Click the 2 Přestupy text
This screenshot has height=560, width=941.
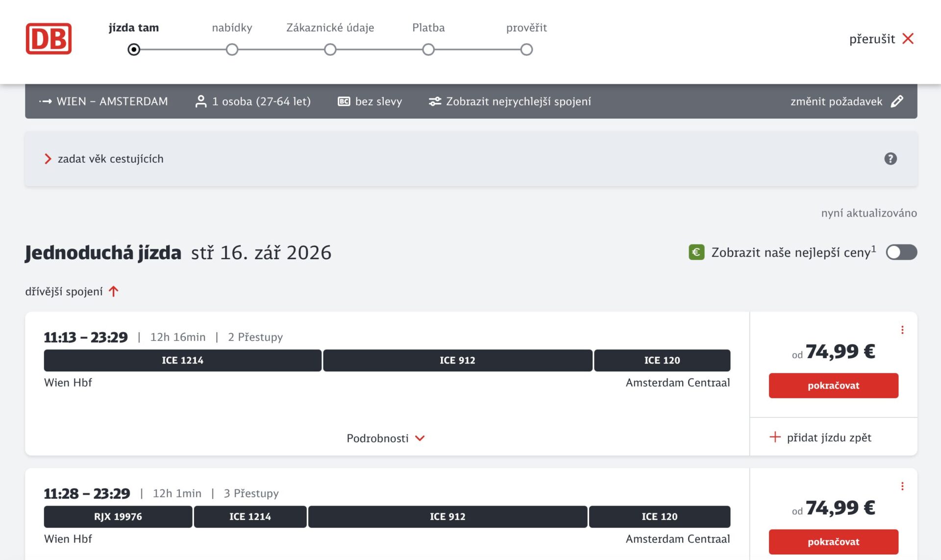(255, 337)
